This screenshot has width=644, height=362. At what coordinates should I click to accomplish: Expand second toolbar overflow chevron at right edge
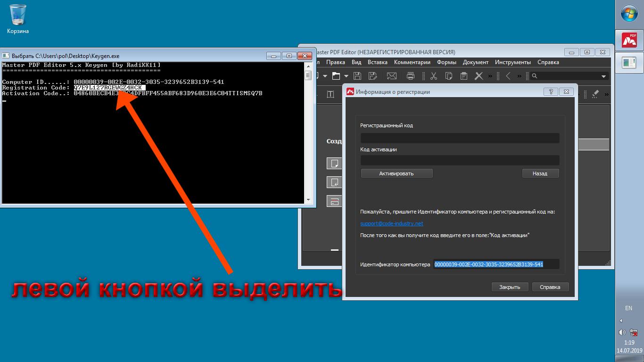[x=607, y=95]
